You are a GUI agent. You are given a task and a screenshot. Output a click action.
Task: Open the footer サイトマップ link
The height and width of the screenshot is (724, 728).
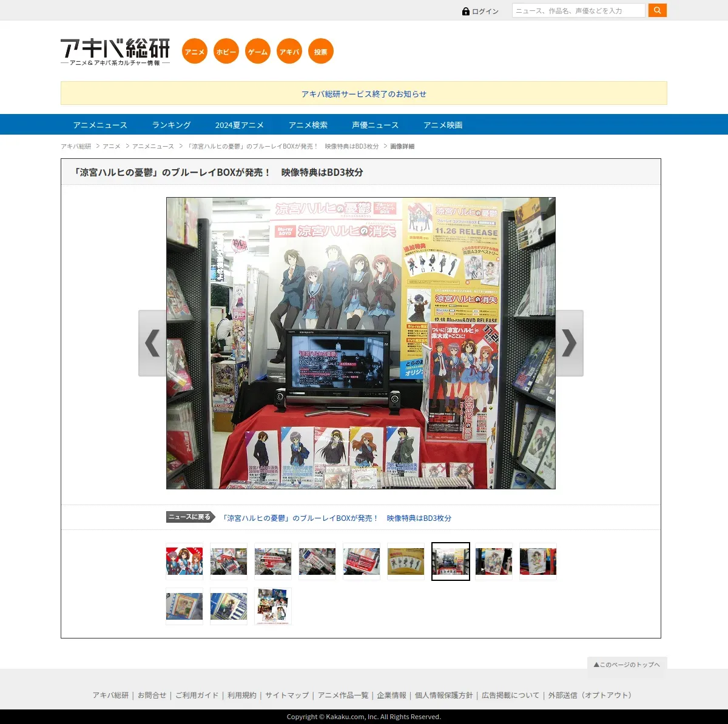(x=287, y=696)
